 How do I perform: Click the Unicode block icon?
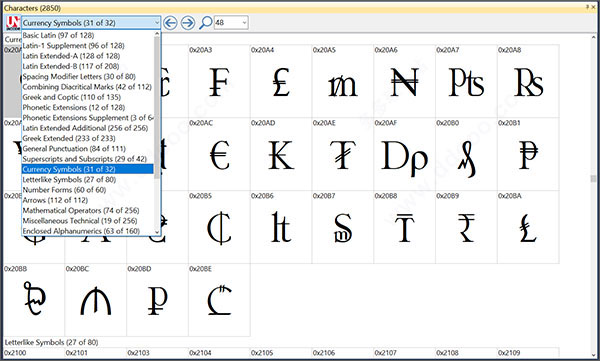[13, 23]
